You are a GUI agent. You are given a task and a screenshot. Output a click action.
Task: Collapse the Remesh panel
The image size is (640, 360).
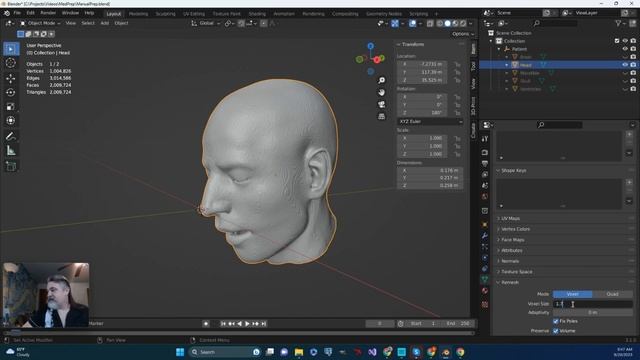(x=510, y=282)
